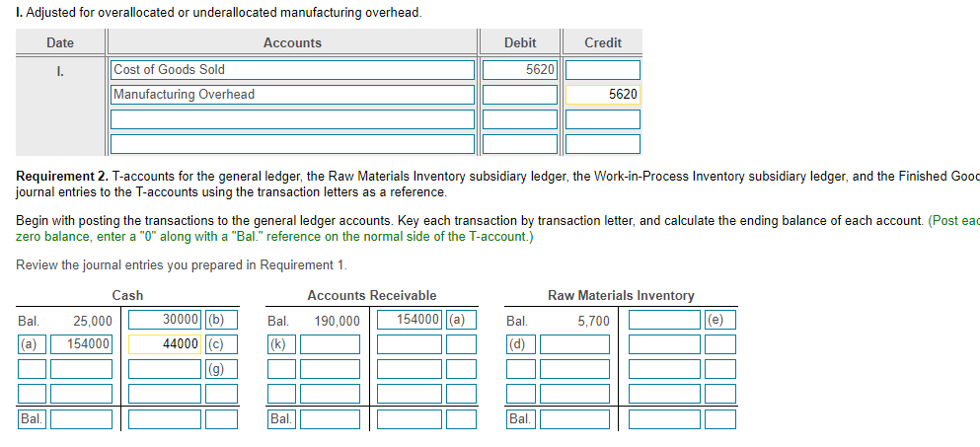Viewport: 980px width, 447px height.
Task: Click the Credit column header
Action: click(x=603, y=42)
